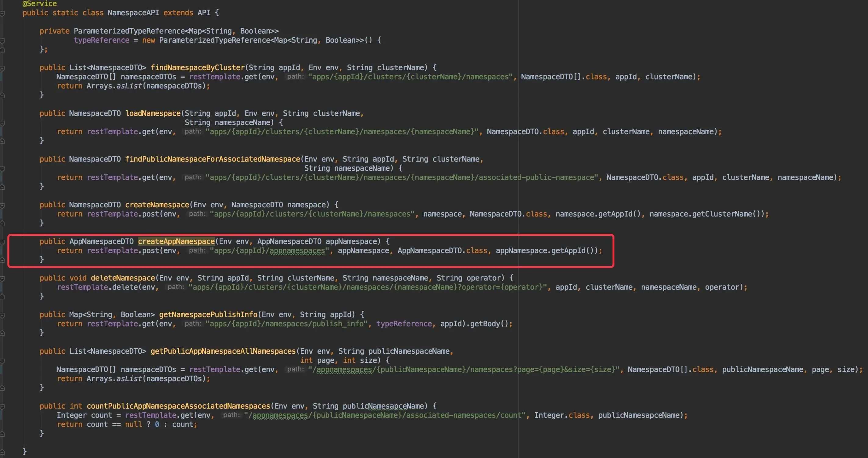Fold getNamespacePublishInfo method in gutter
The height and width of the screenshot is (458, 868).
click(x=2, y=315)
